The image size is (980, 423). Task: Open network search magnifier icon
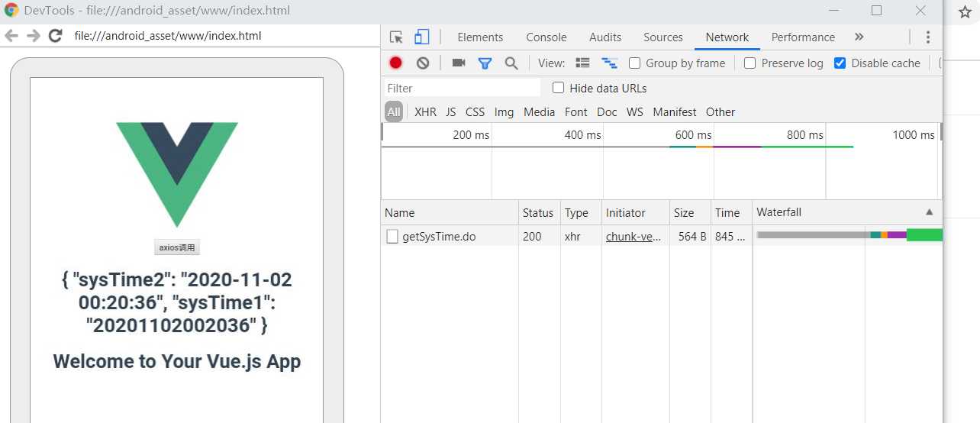coord(511,63)
